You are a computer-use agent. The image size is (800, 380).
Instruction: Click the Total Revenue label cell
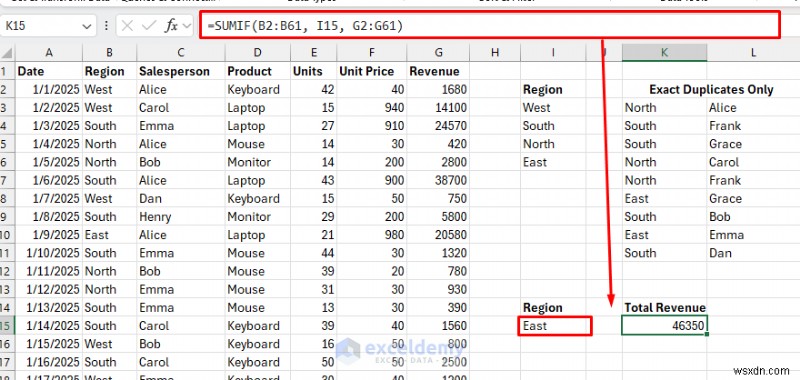coord(664,308)
